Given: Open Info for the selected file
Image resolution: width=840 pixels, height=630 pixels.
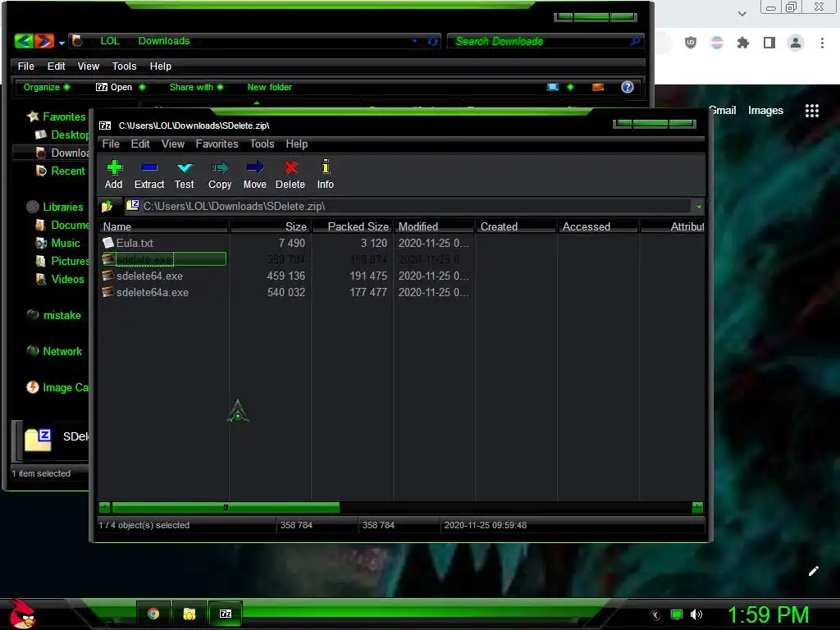Looking at the screenshot, I should click(325, 175).
